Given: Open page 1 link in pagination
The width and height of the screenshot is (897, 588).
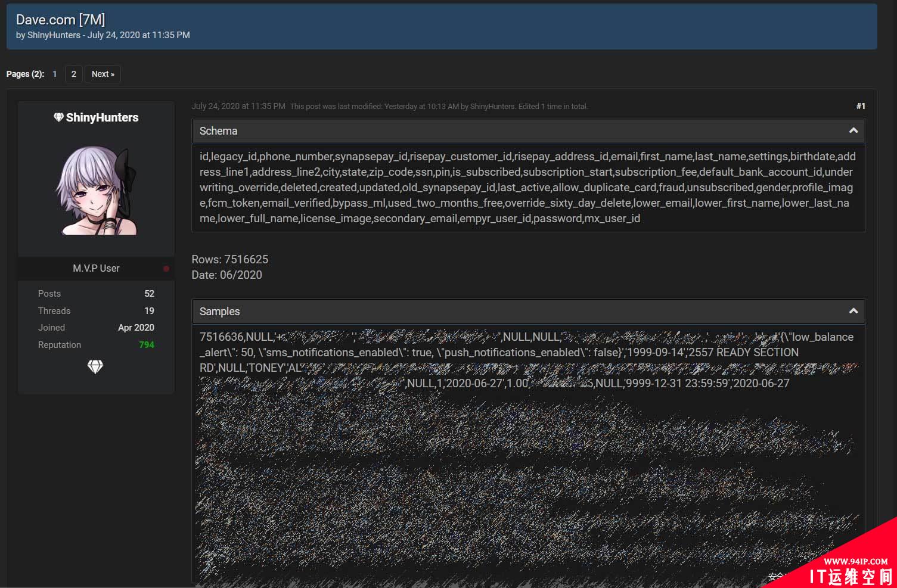Looking at the screenshot, I should coord(55,74).
